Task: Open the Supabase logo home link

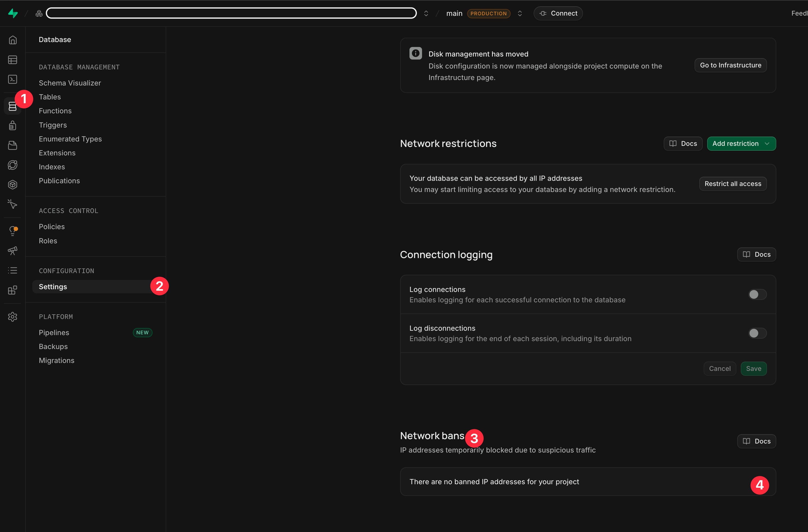Action: point(13,13)
